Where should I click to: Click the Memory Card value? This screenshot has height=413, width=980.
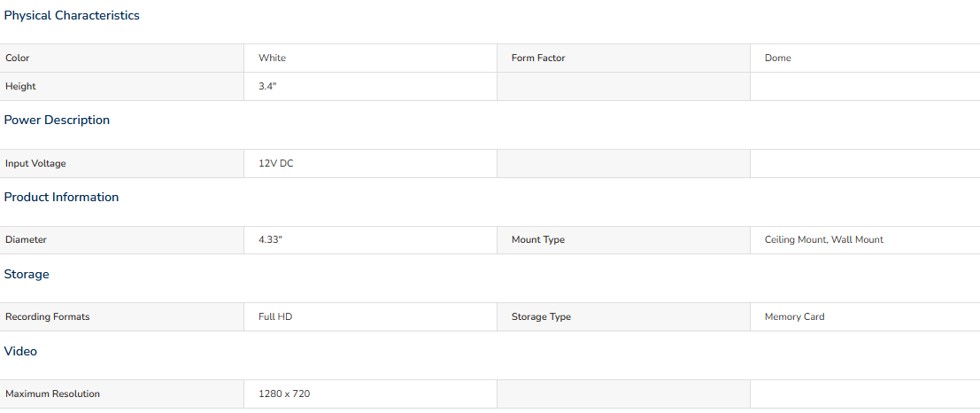coord(794,316)
